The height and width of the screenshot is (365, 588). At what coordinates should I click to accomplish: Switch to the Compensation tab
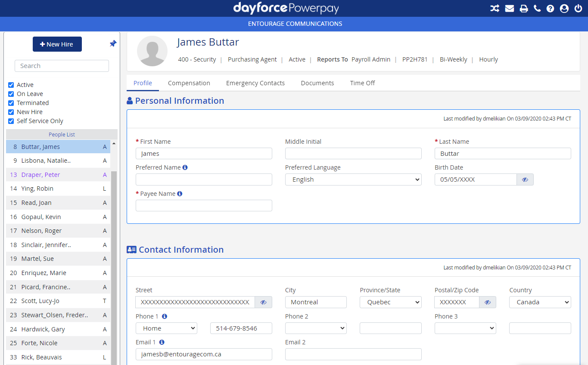[189, 83]
